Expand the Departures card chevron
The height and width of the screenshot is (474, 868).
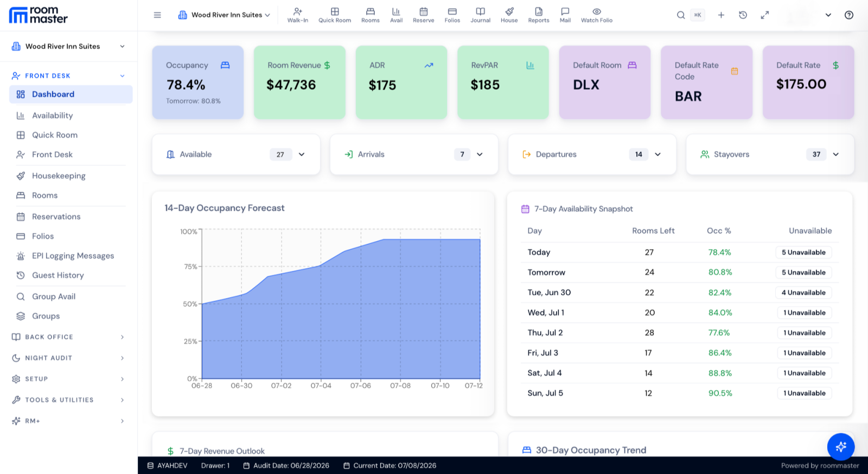[658, 154]
